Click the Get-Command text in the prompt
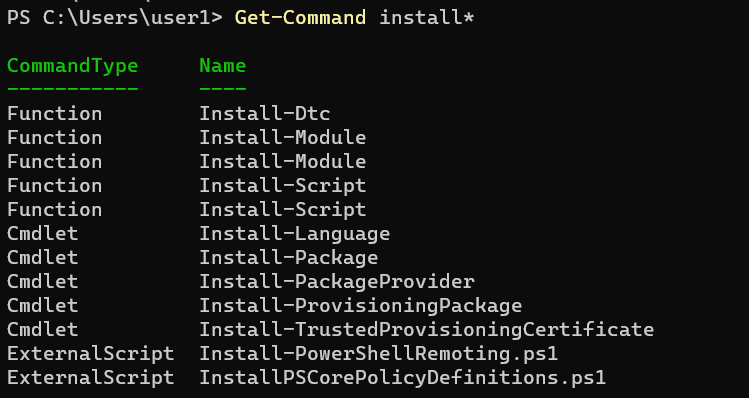Viewport: 749px width, 398px height. [x=300, y=18]
